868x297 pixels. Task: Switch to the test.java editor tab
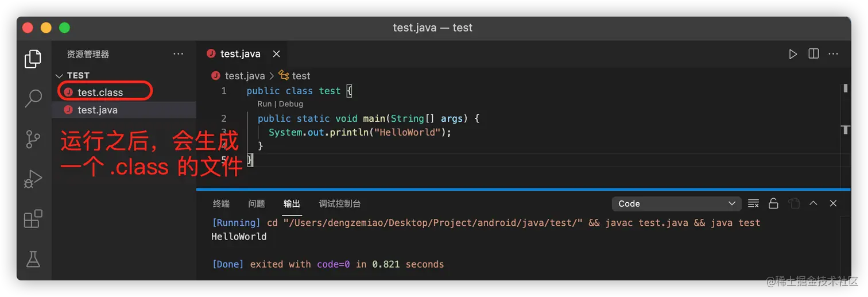pos(240,54)
